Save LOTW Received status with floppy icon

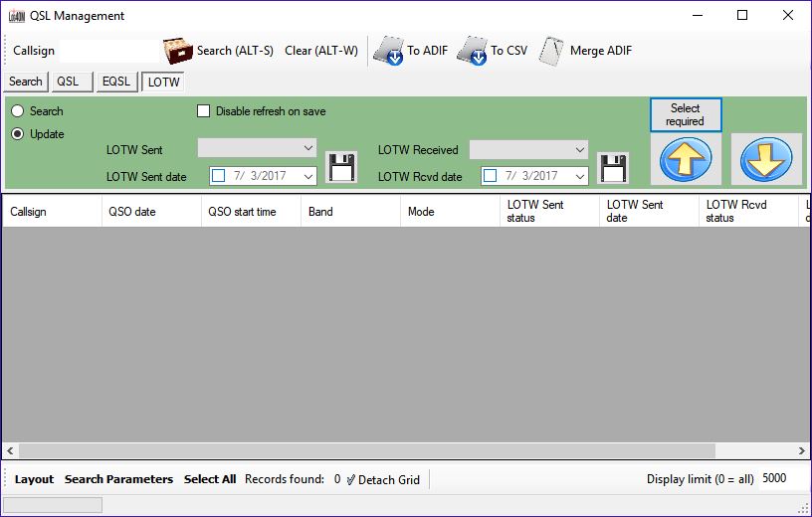coord(613,167)
